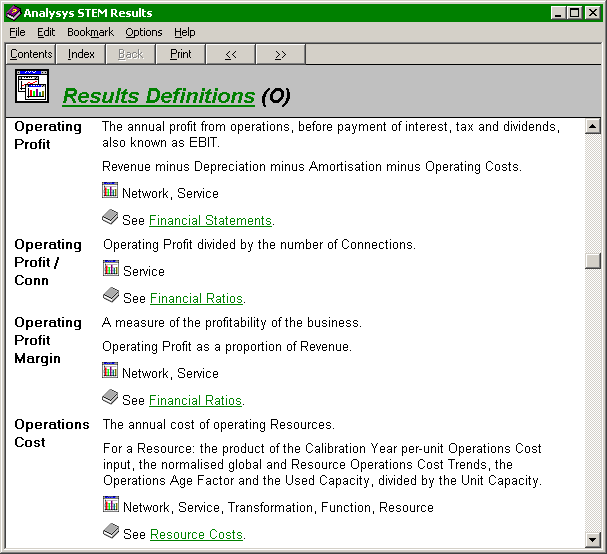
Task: Click the Contents button
Action: (31, 54)
